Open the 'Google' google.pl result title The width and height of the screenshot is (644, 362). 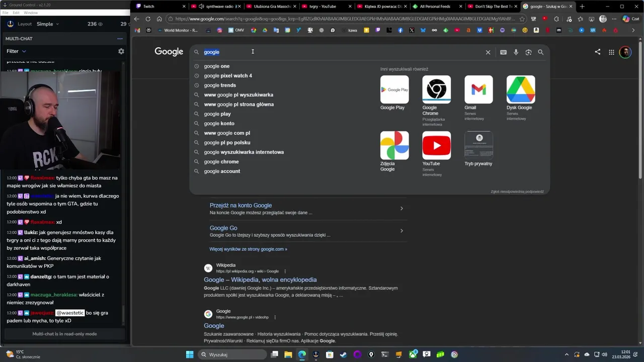pos(214,326)
